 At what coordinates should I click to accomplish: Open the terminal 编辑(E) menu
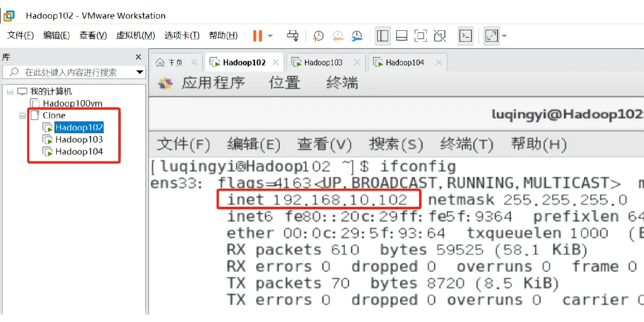coord(254,145)
